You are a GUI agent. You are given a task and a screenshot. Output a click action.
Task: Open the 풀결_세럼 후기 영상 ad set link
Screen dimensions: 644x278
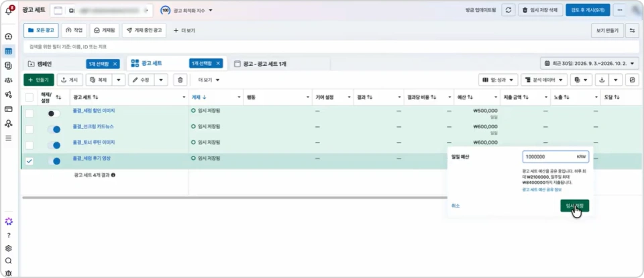pos(91,158)
